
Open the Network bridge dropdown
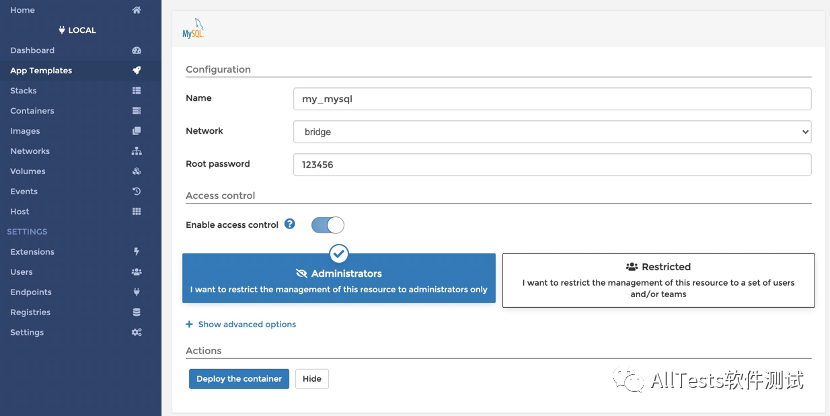coord(552,132)
